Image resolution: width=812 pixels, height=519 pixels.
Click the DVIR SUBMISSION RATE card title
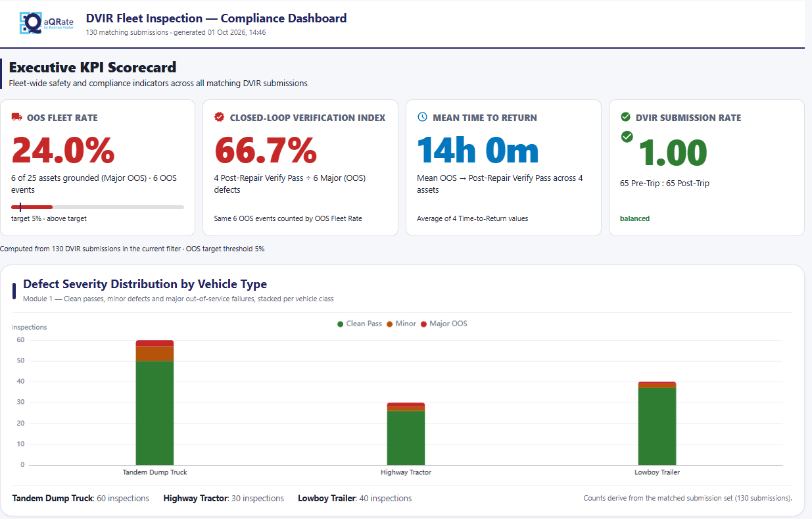(x=688, y=118)
